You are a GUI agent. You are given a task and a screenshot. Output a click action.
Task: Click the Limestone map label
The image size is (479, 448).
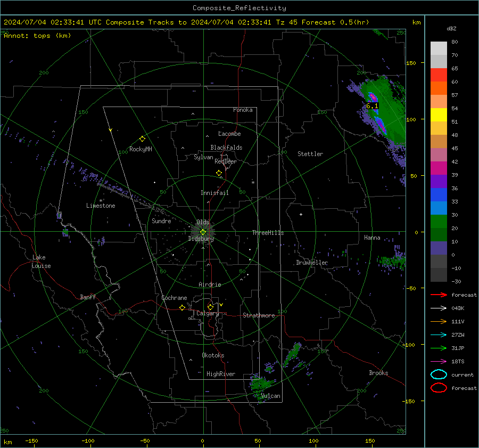[x=101, y=206]
